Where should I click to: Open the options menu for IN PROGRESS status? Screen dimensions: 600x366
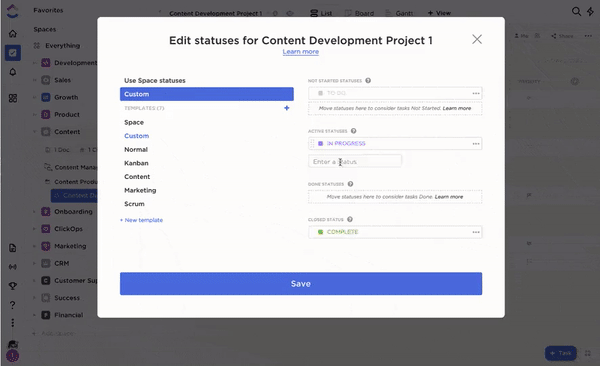476,144
